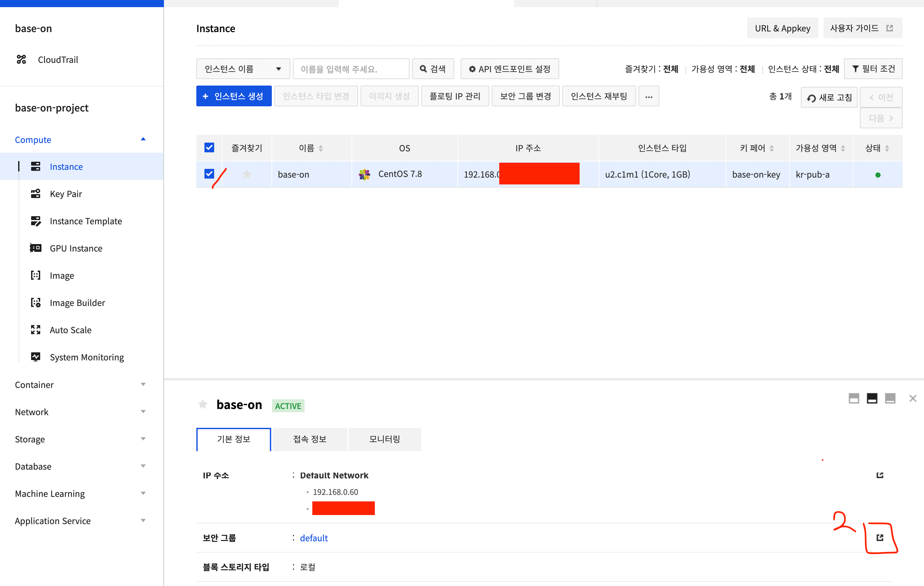This screenshot has width=924, height=586.
Task: Open the default security group link
Action: pos(314,538)
